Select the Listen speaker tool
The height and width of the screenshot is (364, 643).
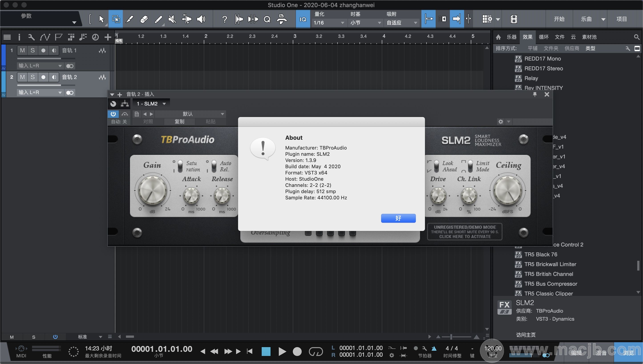(201, 19)
